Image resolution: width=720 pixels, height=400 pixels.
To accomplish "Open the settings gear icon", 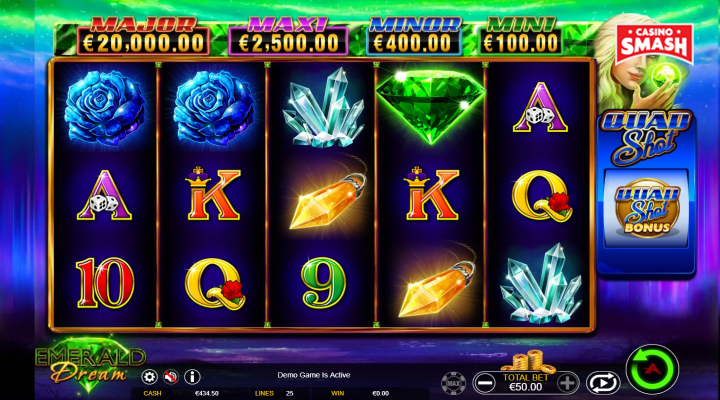I will [x=149, y=377].
